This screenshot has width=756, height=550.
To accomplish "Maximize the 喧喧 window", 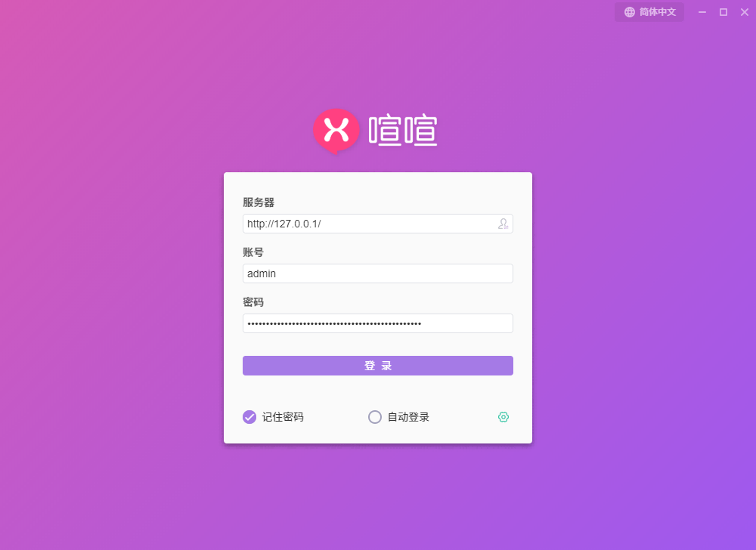I will (x=723, y=12).
